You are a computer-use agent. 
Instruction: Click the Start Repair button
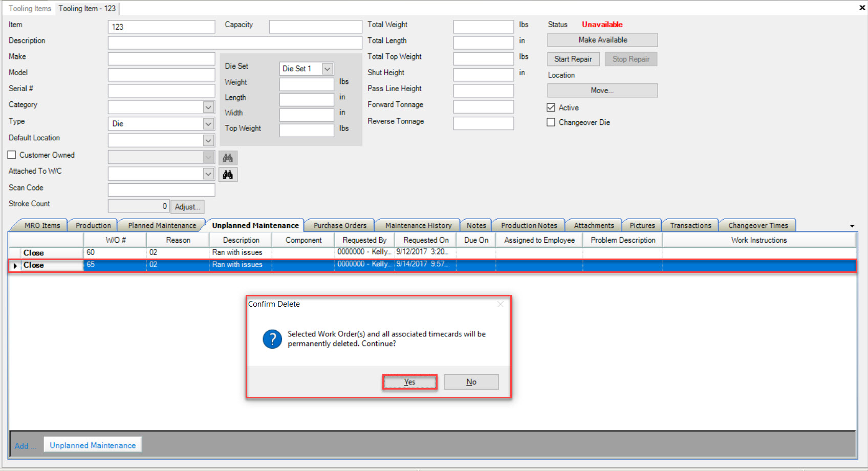573,59
